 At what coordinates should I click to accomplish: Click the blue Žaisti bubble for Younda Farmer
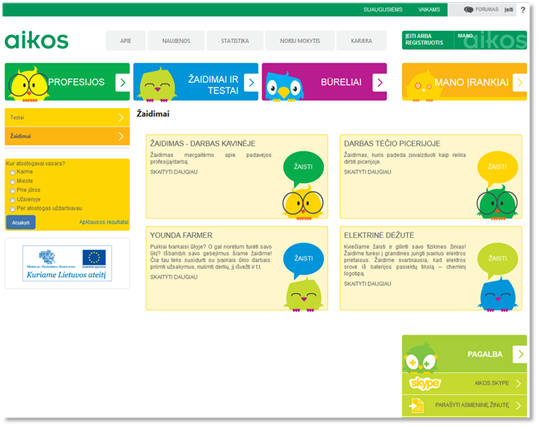303,259
